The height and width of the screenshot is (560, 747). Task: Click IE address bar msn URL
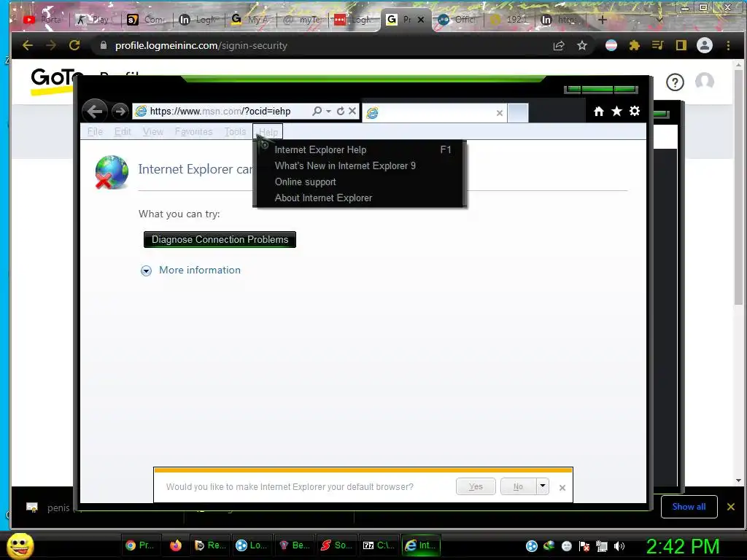[220, 111]
